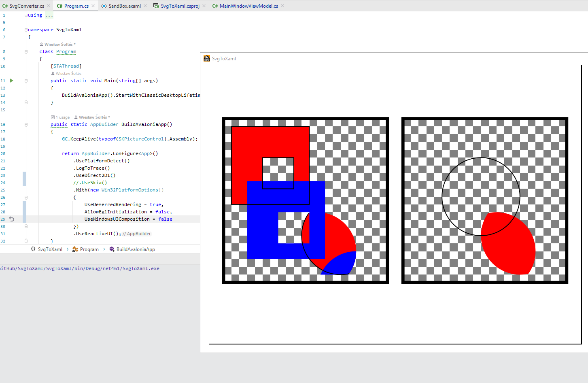Click the 'STAThread' attribute text

click(66, 66)
